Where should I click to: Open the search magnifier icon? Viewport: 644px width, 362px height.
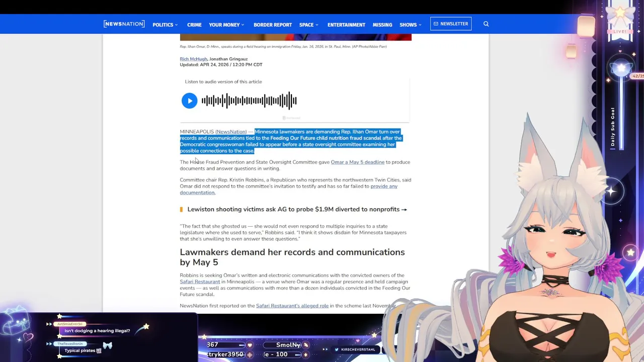point(486,24)
